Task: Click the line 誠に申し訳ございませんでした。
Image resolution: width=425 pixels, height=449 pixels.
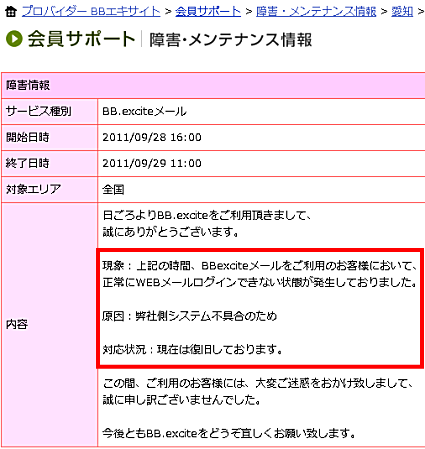Action: [182, 400]
